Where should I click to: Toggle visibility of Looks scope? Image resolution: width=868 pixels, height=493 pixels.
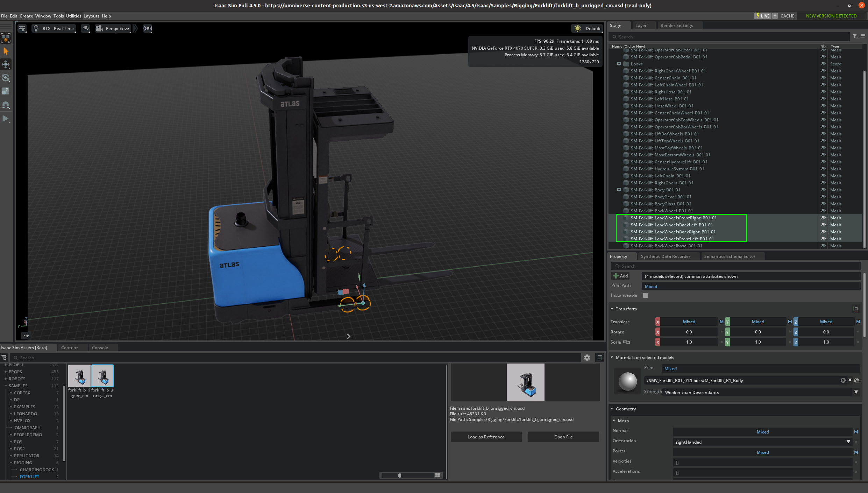[x=823, y=64]
